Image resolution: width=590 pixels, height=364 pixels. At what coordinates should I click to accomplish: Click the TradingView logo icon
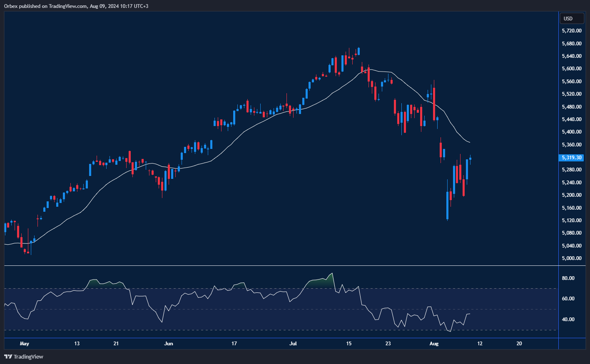(8, 357)
